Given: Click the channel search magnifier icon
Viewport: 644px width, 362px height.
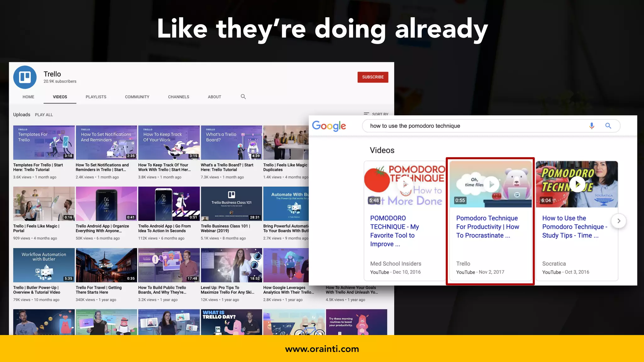Looking at the screenshot, I should pyautogui.click(x=243, y=97).
